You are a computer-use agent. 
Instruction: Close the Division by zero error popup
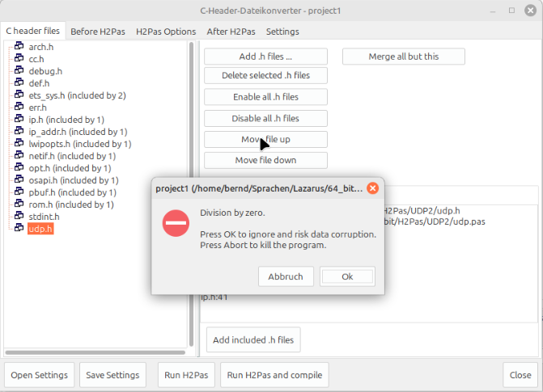(x=372, y=188)
